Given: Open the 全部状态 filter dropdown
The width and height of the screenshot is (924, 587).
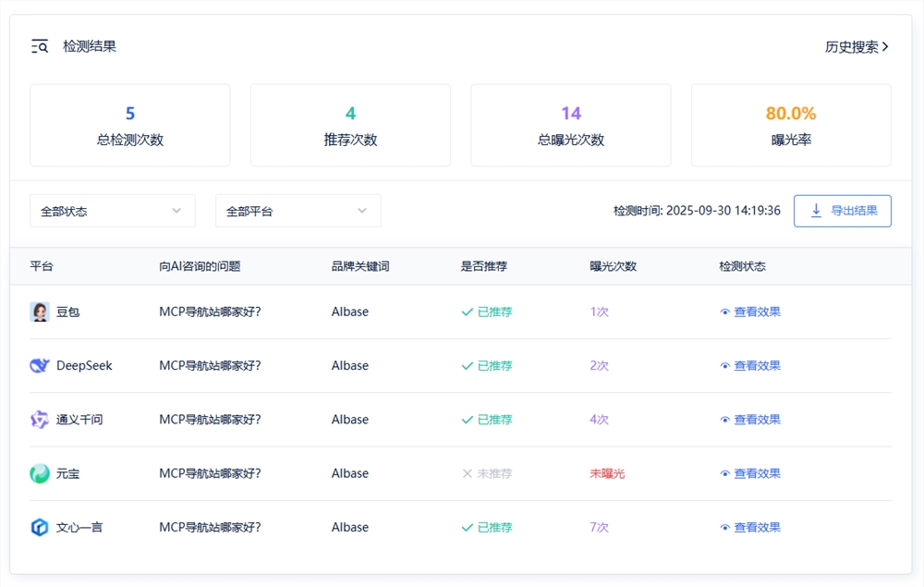Looking at the screenshot, I should click(112, 211).
